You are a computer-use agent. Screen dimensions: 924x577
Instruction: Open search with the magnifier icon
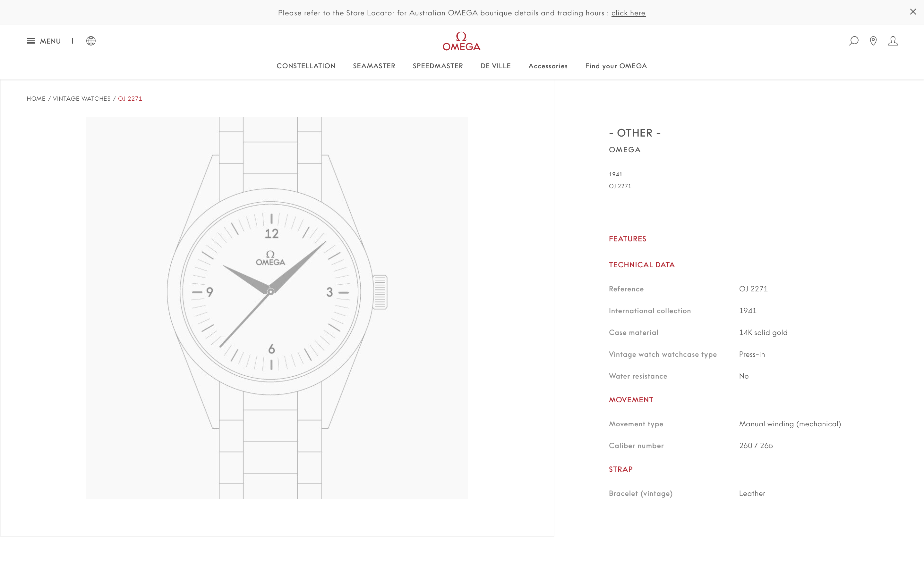pyautogui.click(x=854, y=41)
